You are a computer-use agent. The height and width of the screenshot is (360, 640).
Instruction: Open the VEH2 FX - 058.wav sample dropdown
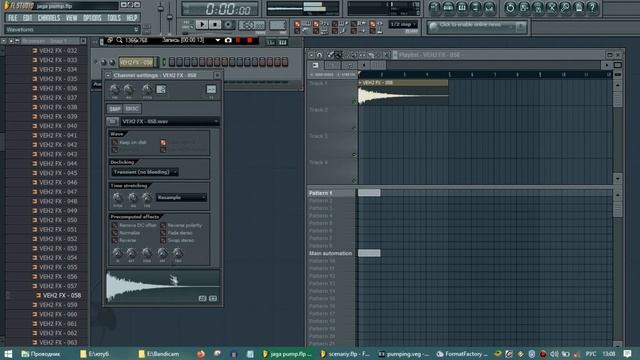coord(169,122)
